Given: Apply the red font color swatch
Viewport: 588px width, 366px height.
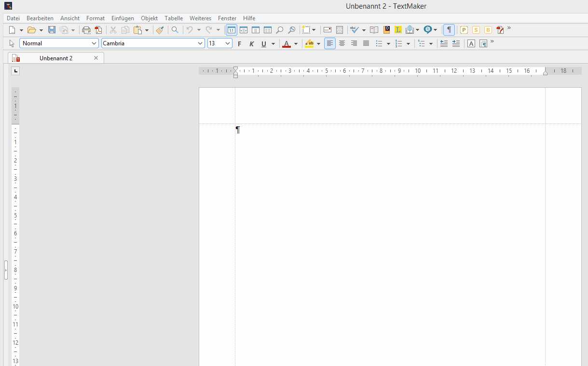Looking at the screenshot, I should 287,44.
